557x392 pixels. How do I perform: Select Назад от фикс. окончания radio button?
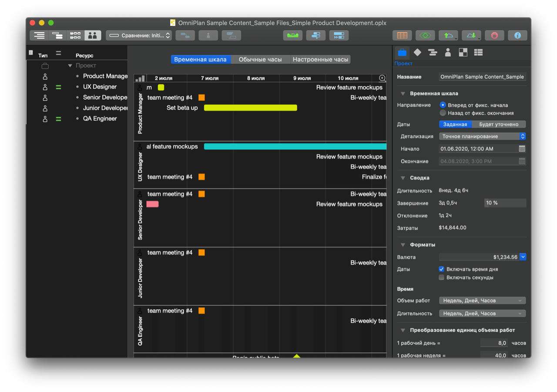[x=443, y=113]
